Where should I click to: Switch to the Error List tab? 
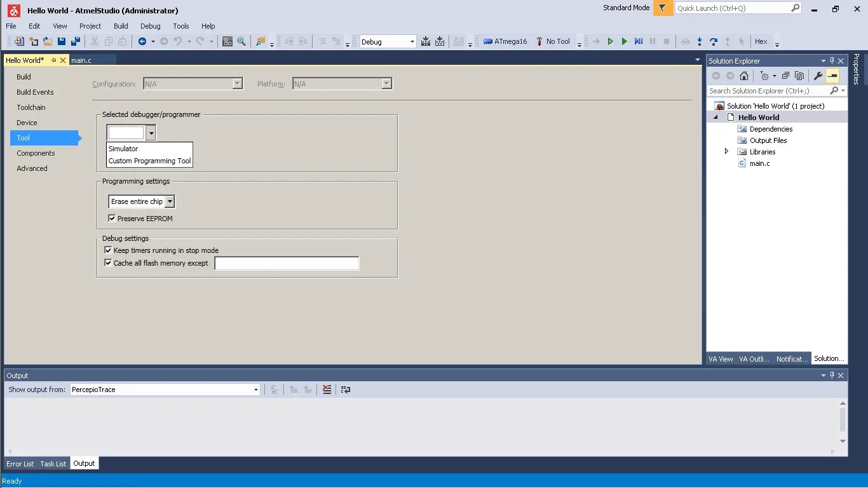[20, 464]
